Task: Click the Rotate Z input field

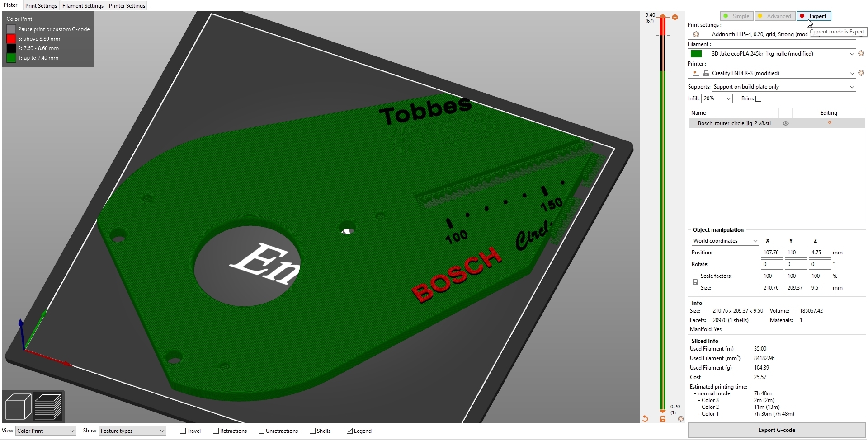Action: (x=820, y=264)
